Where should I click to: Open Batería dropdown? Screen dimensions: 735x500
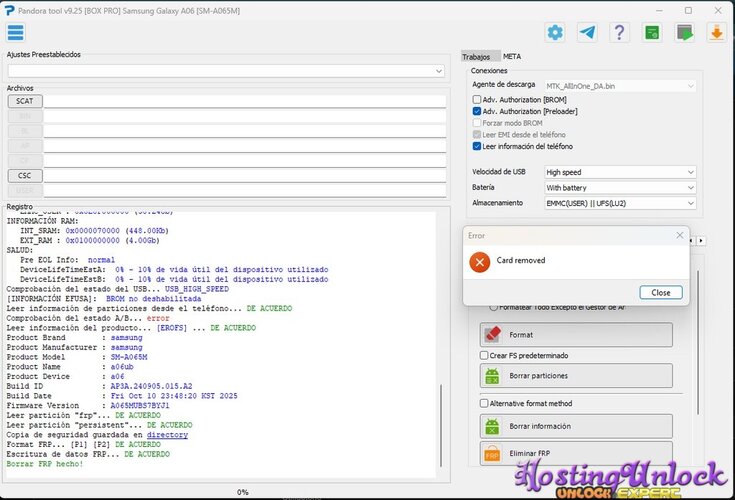tap(620, 187)
